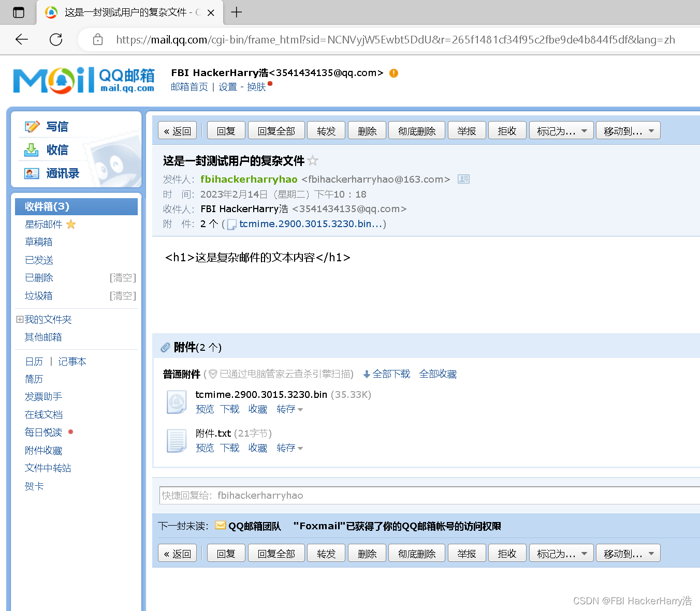
Task: Click the tab actions menu icon
Action: point(19,12)
